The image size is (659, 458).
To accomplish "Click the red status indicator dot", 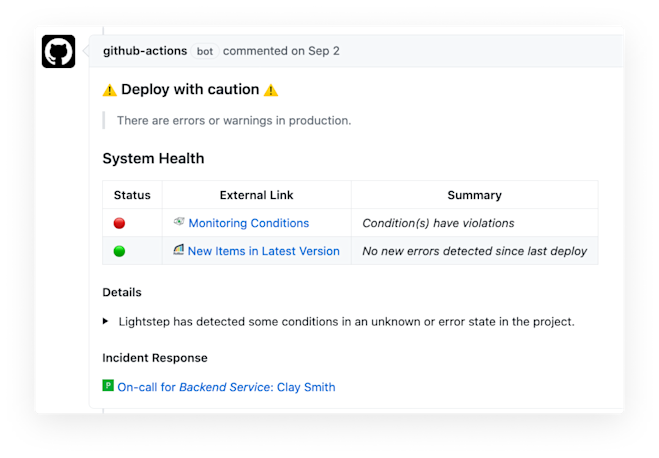I will 119,223.
